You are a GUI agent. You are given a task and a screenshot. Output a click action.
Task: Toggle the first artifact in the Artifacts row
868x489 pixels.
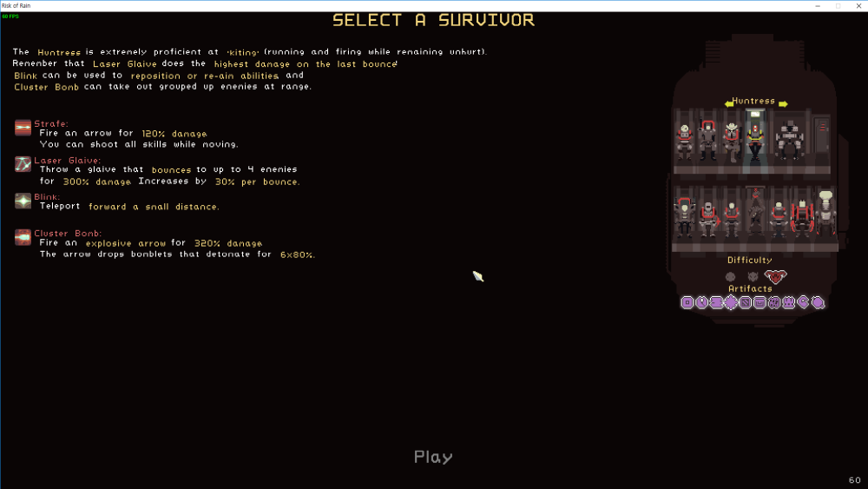[x=687, y=302]
